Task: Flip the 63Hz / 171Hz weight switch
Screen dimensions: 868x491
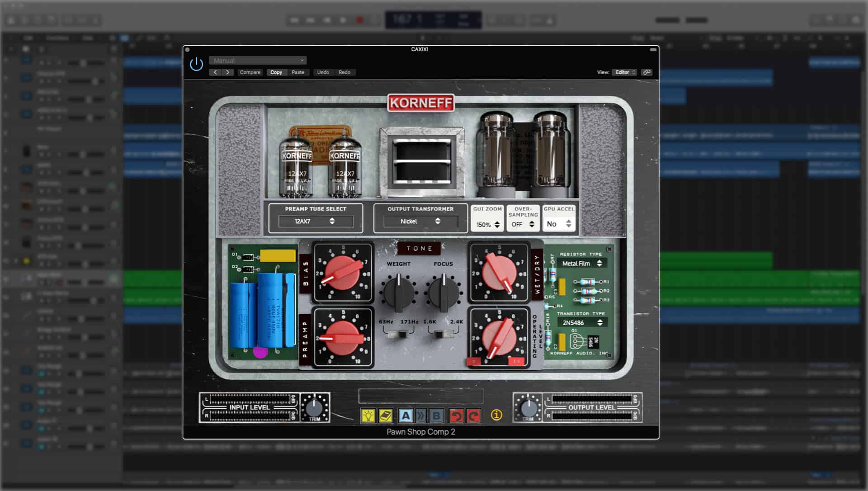Action: [399, 335]
